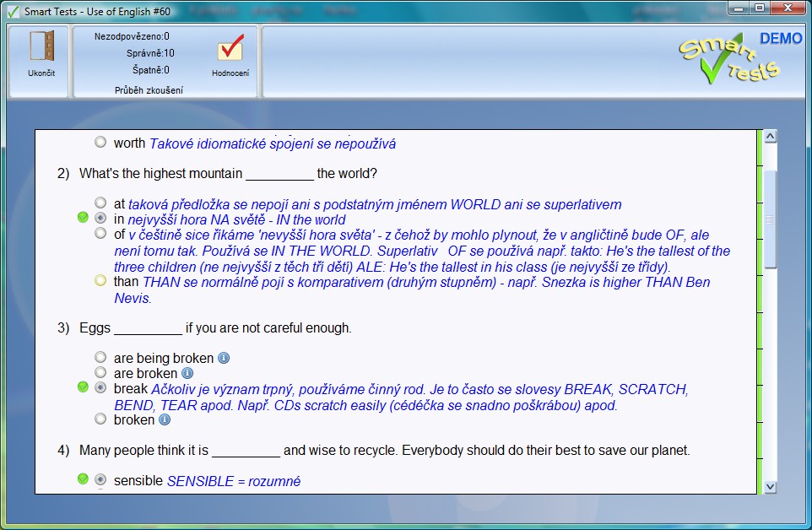Click the 'Průběh zkoušení' progress label
The width and height of the screenshot is (812, 530).
click(149, 89)
